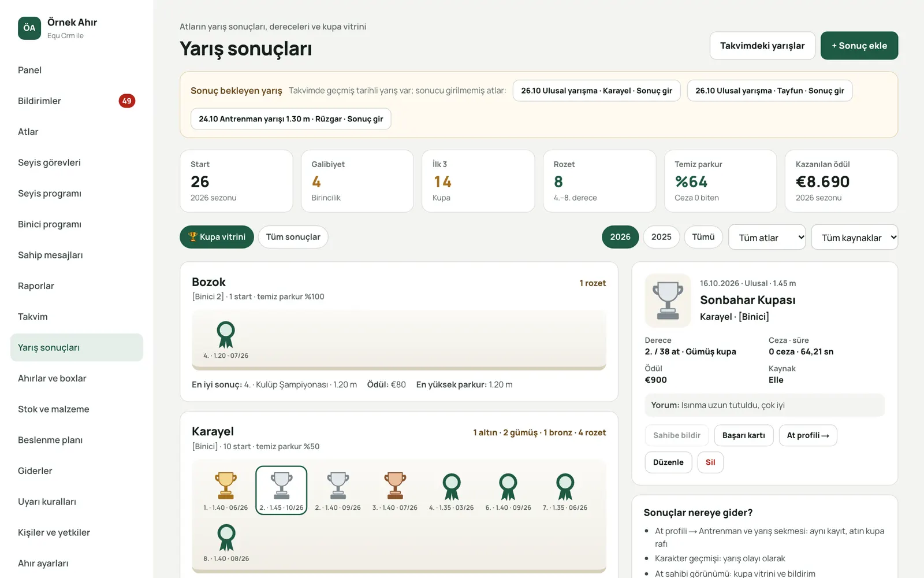Open the Tüm atlar dropdown
Viewport: 924px width, 578px height.
tap(767, 238)
